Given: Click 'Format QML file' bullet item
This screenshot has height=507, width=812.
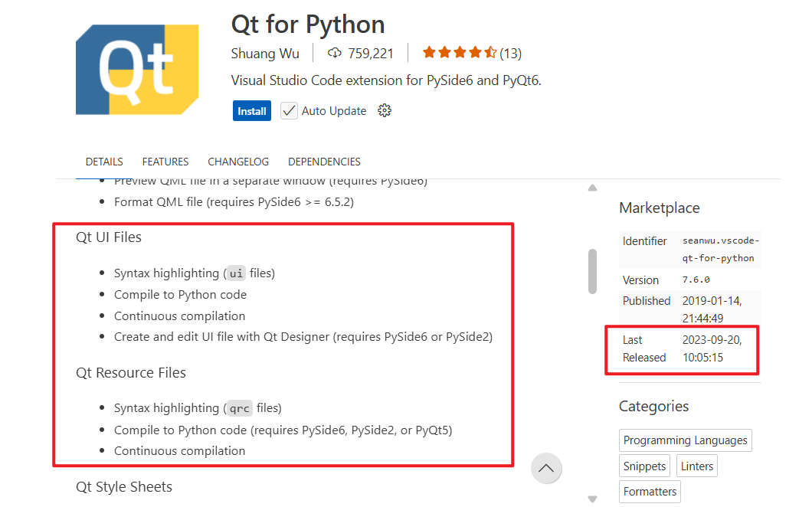Looking at the screenshot, I should pyautogui.click(x=234, y=202).
